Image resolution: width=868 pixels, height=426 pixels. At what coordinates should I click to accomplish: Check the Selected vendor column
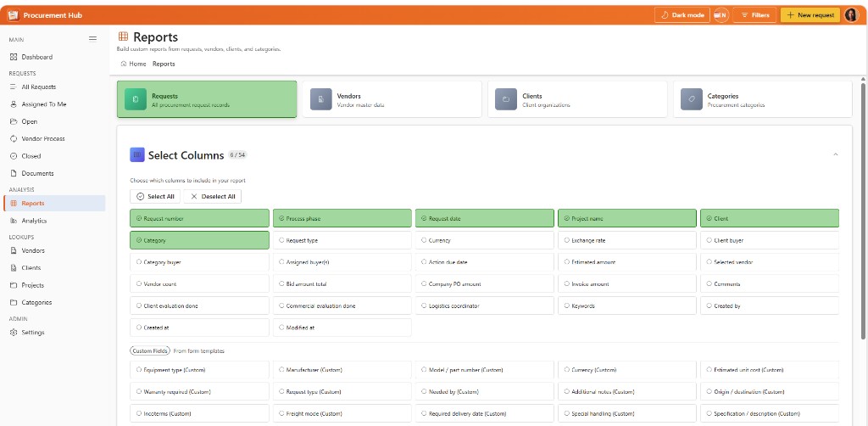point(770,262)
